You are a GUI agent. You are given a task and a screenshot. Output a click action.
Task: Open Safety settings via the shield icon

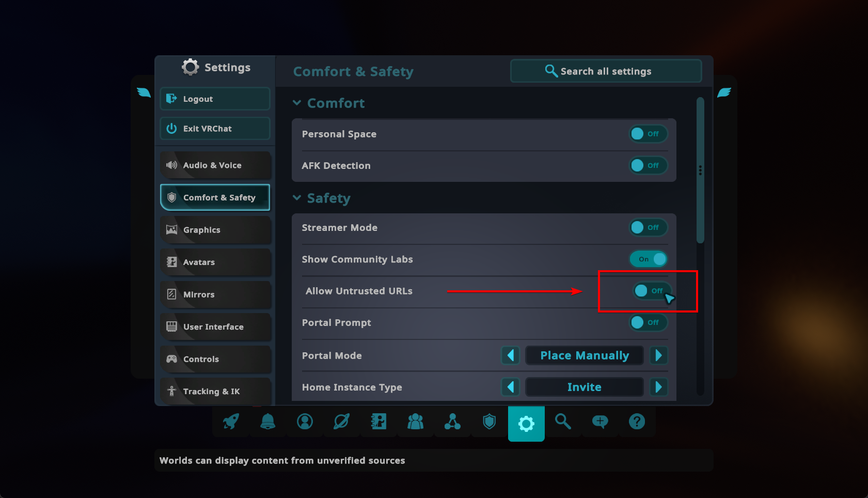point(490,422)
